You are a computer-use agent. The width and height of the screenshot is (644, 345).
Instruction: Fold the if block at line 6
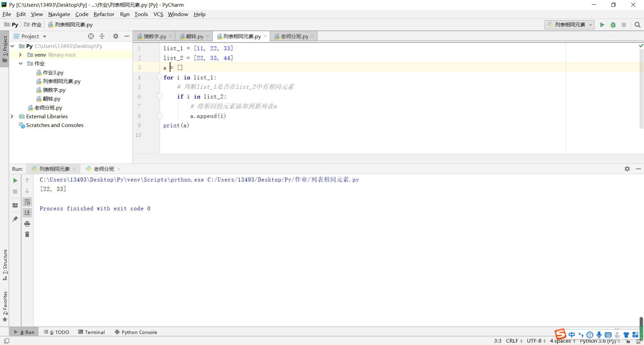click(160, 96)
